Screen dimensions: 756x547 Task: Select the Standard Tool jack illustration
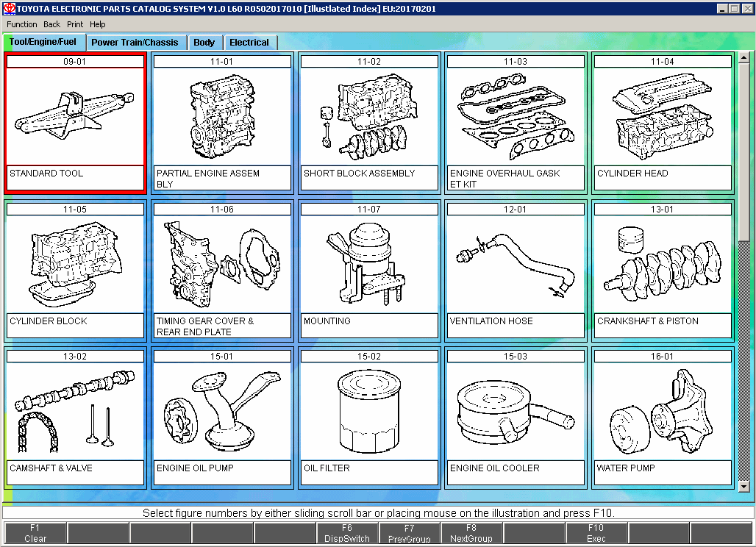74,116
